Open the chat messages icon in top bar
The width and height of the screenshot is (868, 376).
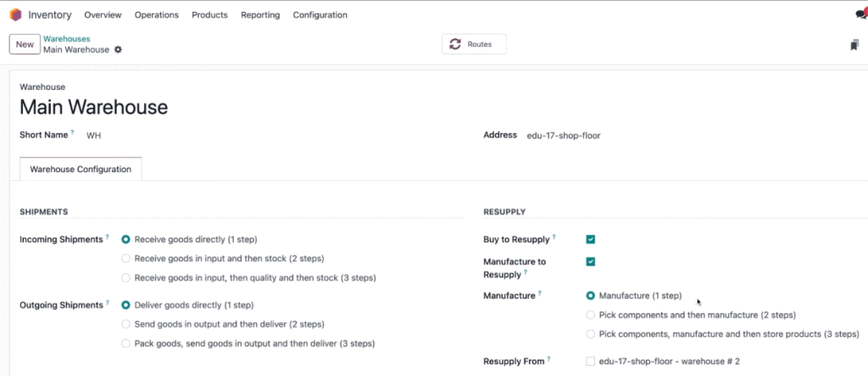861,15
